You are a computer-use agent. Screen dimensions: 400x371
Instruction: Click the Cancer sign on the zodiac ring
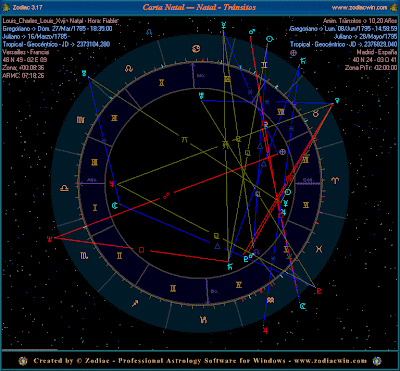(x=197, y=49)
